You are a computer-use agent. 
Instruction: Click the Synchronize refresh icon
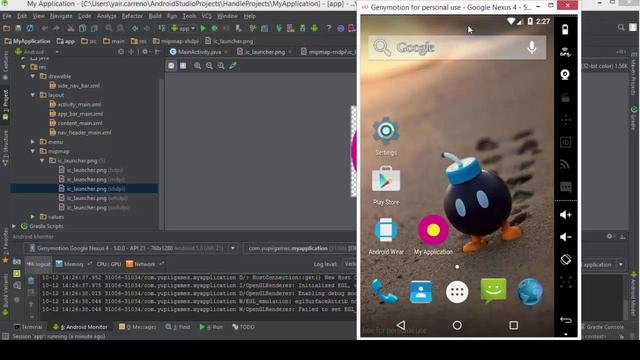[30, 28]
